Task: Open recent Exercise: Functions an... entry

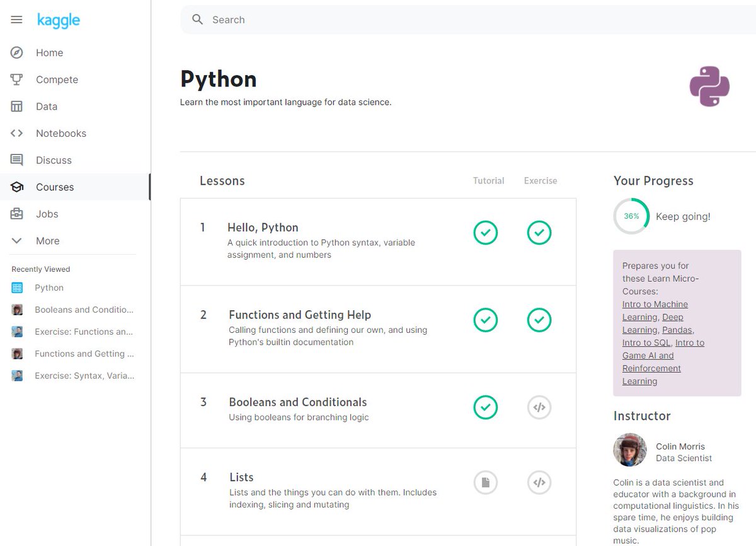Action: click(84, 332)
